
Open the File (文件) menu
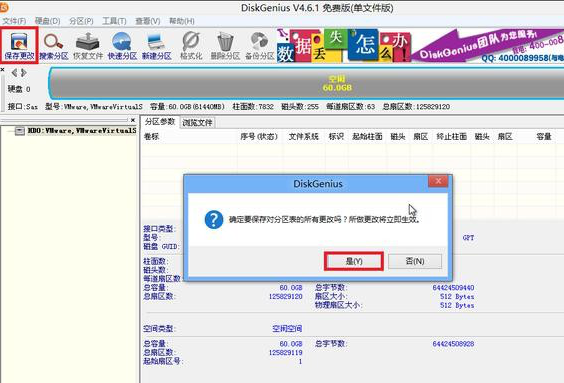click(14, 21)
